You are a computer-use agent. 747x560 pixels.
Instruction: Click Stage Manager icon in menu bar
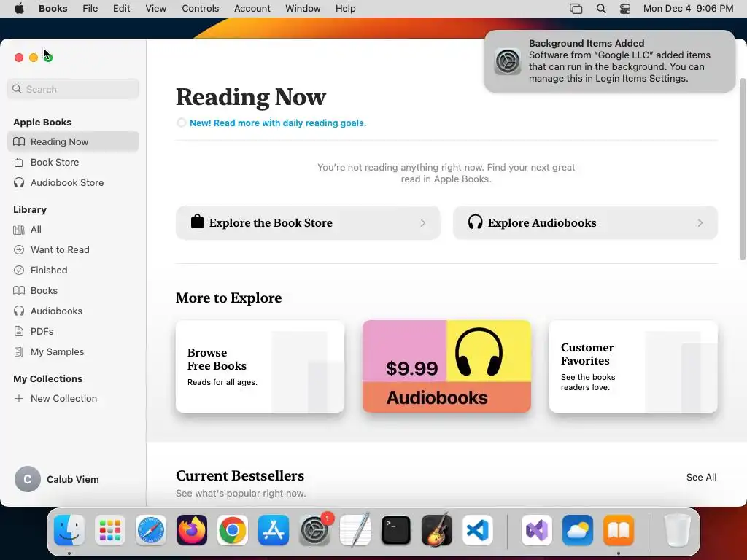576,9
